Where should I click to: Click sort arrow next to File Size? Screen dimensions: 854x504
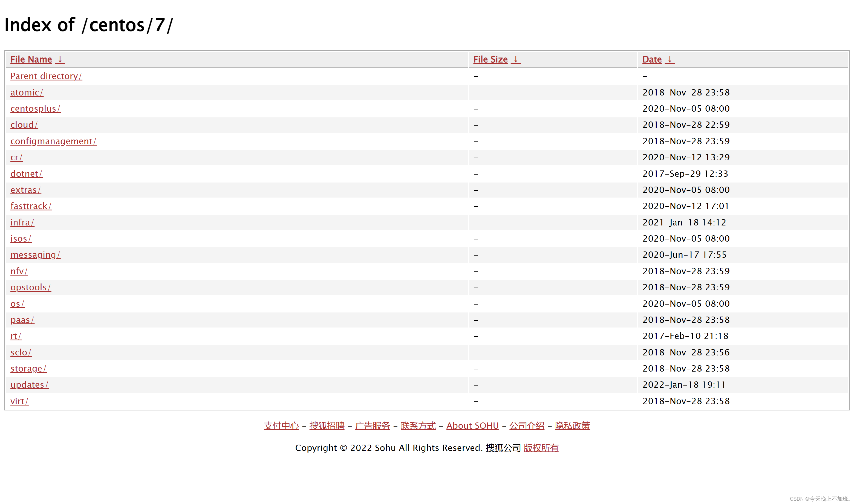pyautogui.click(x=515, y=59)
